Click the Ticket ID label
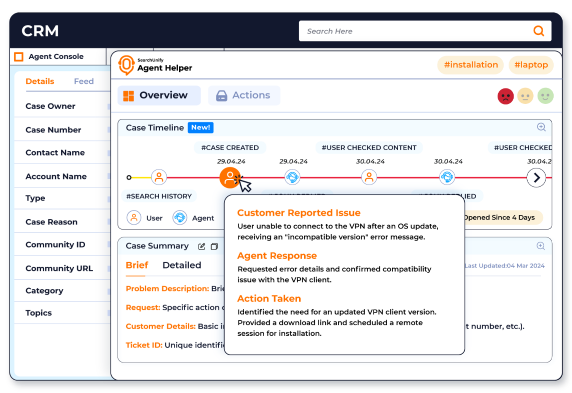572x393 pixels. click(144, 345)
